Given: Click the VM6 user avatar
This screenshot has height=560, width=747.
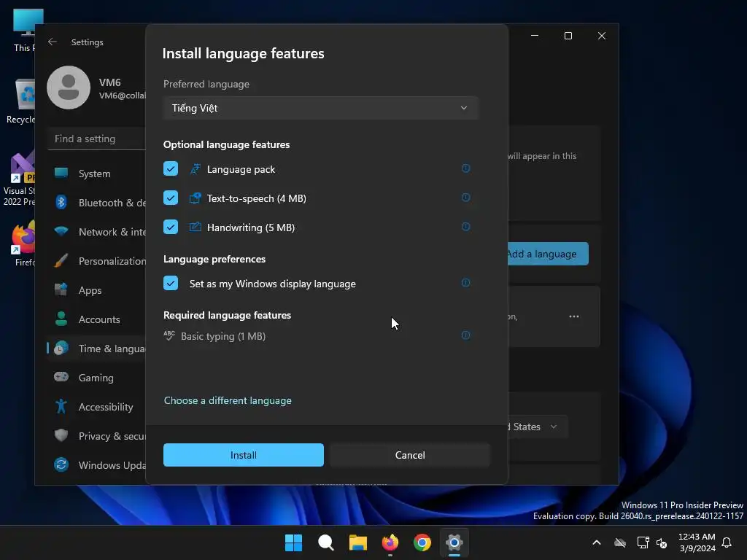Looking at the screenshot, I should pyautogui.click(x=69, y=87).
